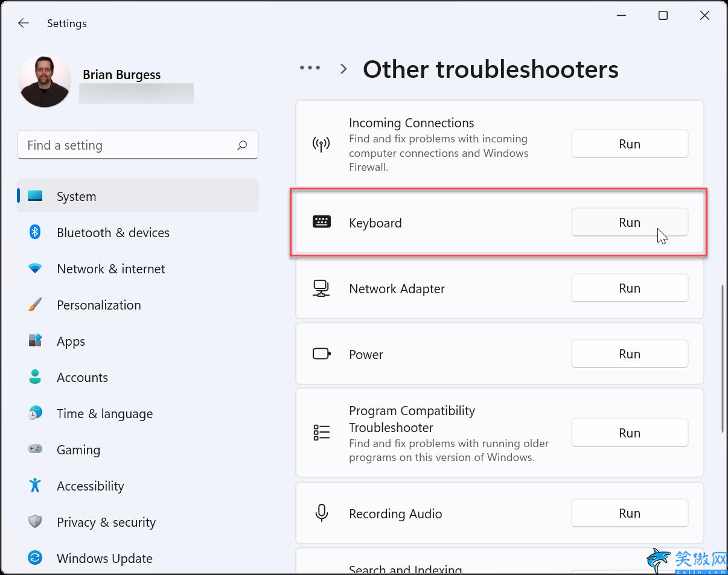728x575 pixels.
Task: Close the Settings window
Action: (704, 16)
